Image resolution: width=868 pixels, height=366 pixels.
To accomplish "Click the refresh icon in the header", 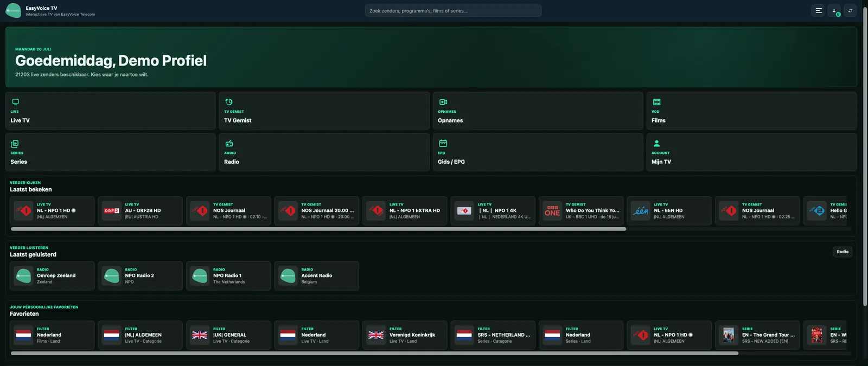I will 850,11.
